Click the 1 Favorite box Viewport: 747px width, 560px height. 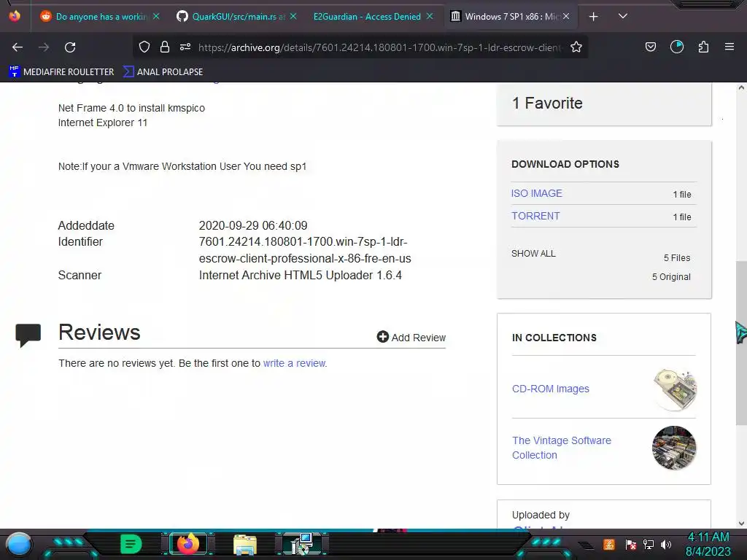coord(604,104)
